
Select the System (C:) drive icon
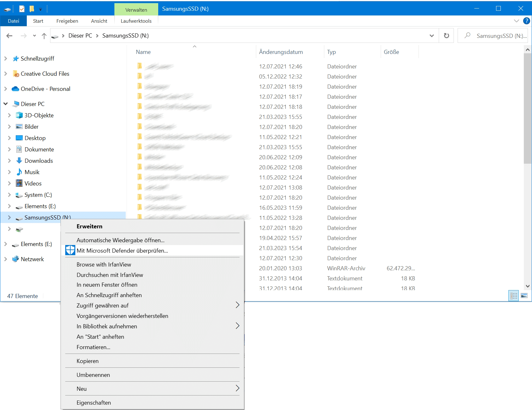tap(19, 195)
